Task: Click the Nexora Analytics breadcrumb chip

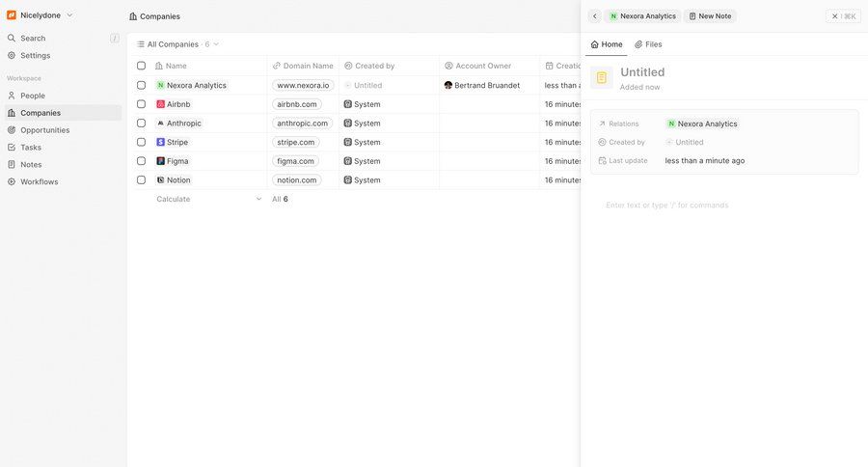Action: click(x=642, y=16)
